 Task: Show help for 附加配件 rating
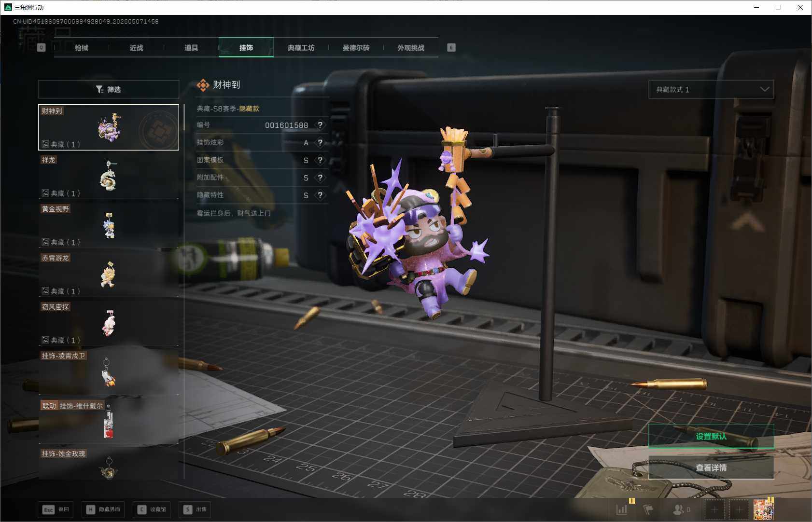coord(320,178)
